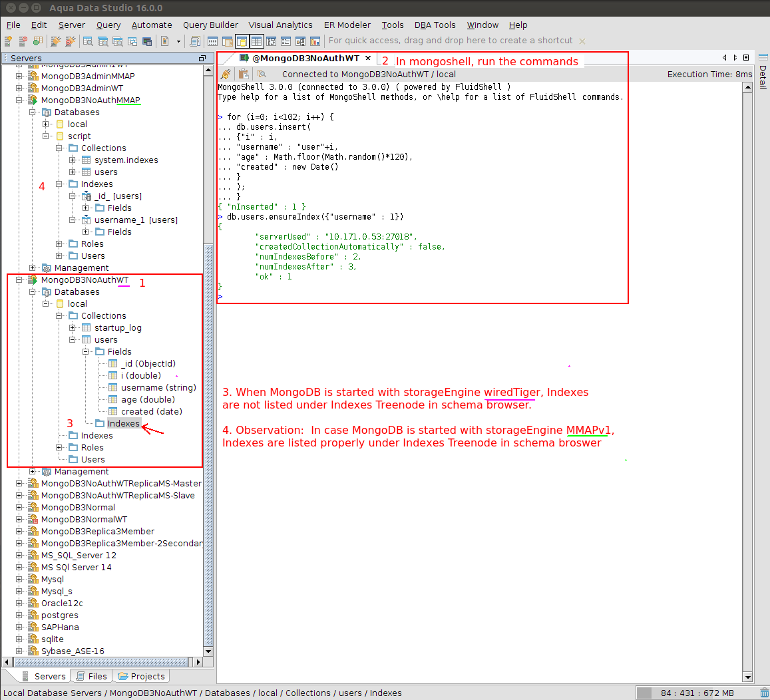Select the username (string) field
Screen dimensions: 770x700
tap(158, 388)
